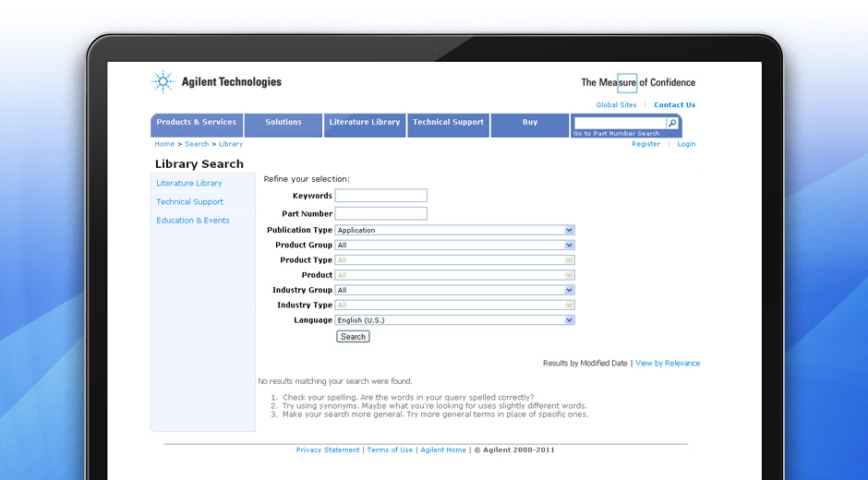Screen dimensions: 868x480
Task: Open the Technical Support nav tab
Action: point(448,126)
